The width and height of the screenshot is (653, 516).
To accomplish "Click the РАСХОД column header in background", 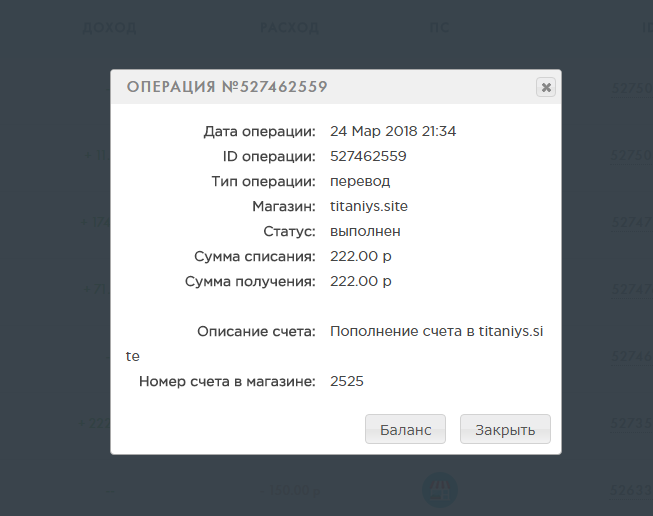I will (x=289, y=27).
